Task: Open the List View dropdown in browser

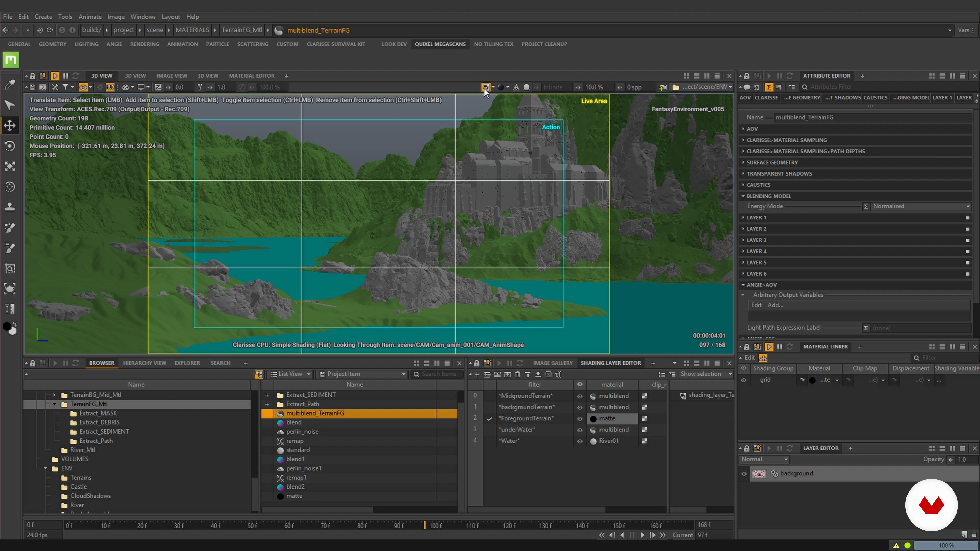Action: [290, 374]
